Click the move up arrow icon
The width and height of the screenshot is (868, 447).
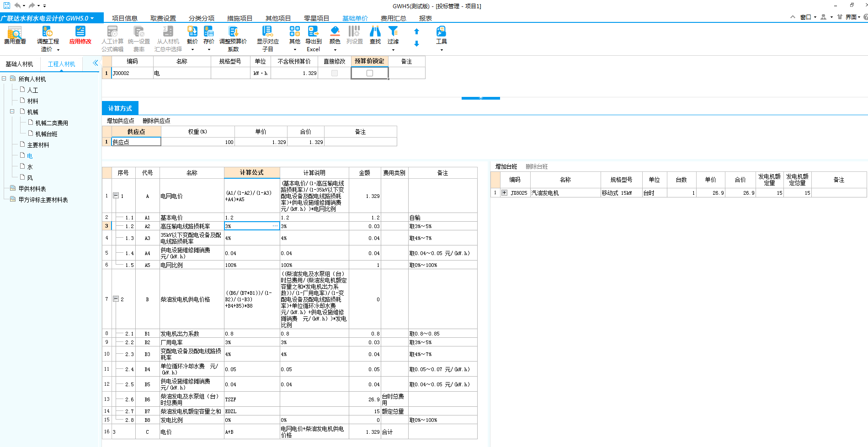coord(416,32)
